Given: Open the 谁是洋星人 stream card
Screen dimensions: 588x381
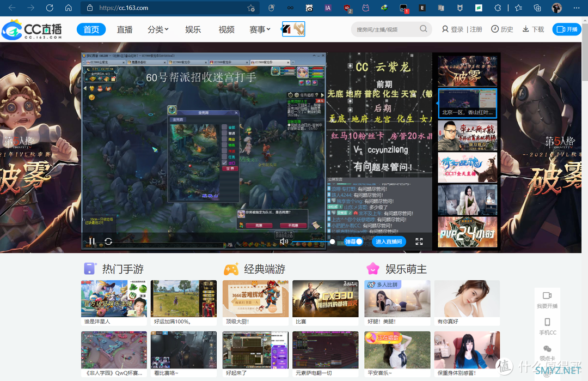Looking at the screenshot, I should pyautogui.click(x=114, y=303).
